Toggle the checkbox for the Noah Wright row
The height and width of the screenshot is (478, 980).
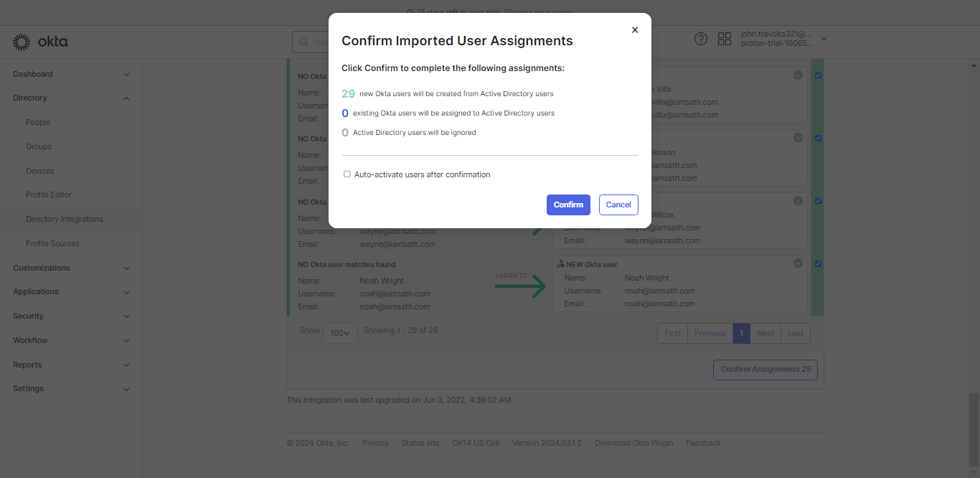point(819,264)
